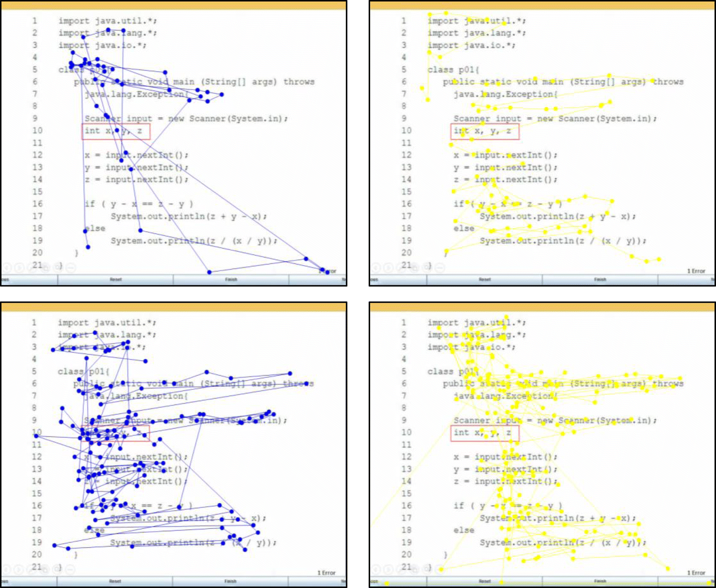Click 'else' on line 18 in top-left panel
This screenshot has width=716, height=588.
[95, 228]
